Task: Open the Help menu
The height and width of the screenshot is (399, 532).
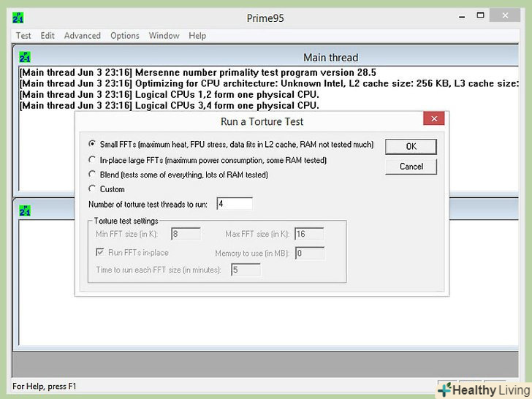Action: (197, 36)
